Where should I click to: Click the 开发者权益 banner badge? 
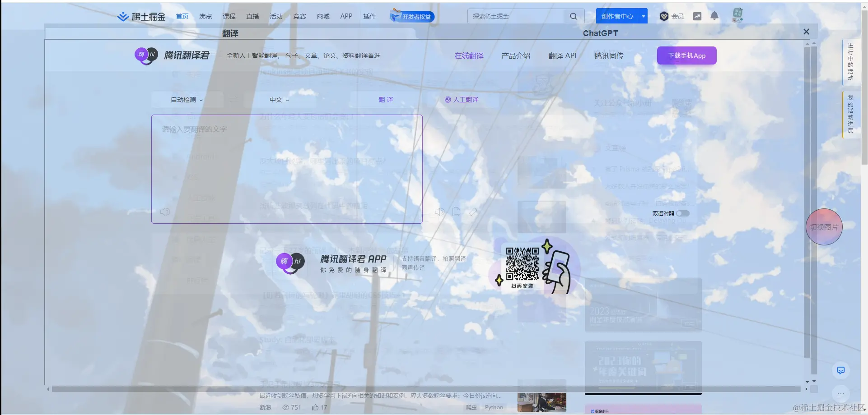(x=412, y=16)
